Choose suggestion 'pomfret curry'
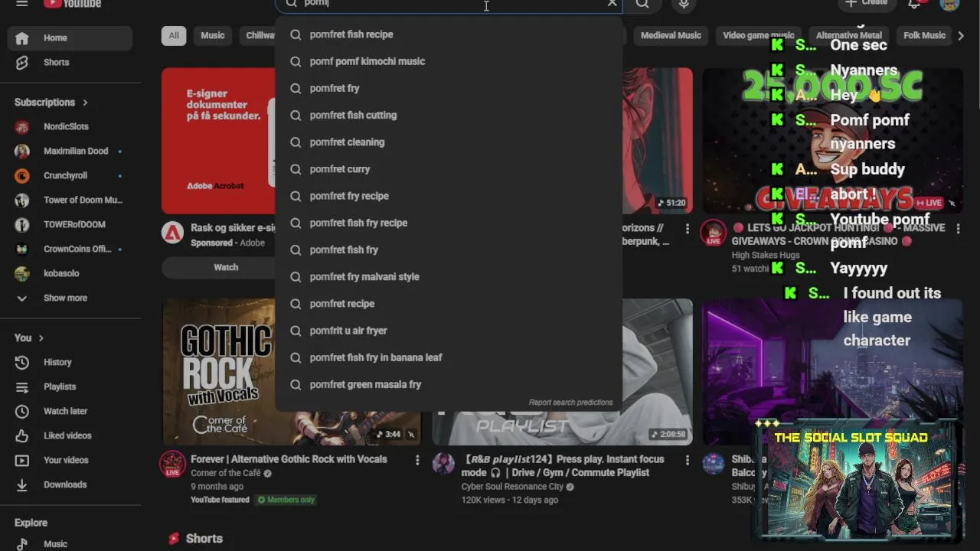 point(449,169)
